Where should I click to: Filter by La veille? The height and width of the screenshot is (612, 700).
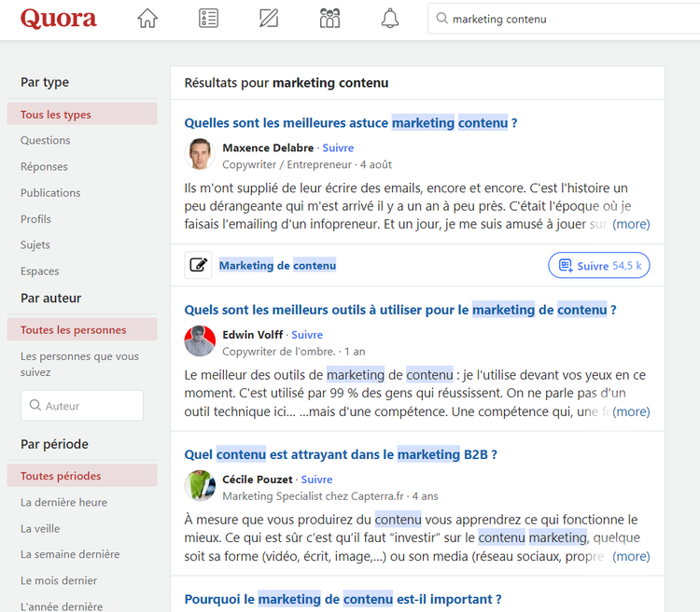pos(40,529)
